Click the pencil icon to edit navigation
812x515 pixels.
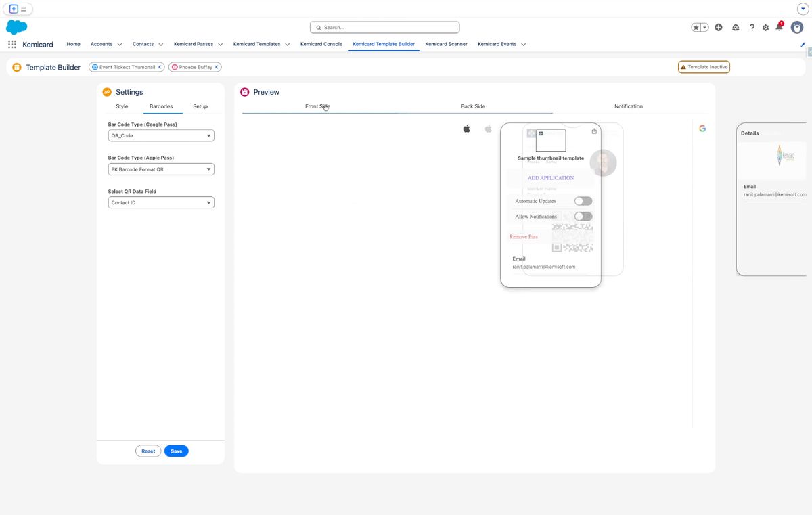coord(803,44)
